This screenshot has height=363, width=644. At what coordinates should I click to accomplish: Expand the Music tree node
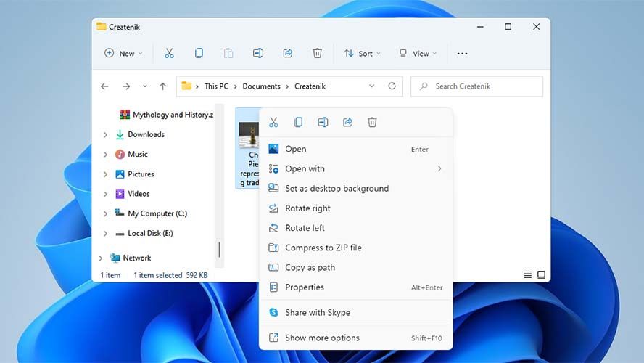(x=106, y=155)
